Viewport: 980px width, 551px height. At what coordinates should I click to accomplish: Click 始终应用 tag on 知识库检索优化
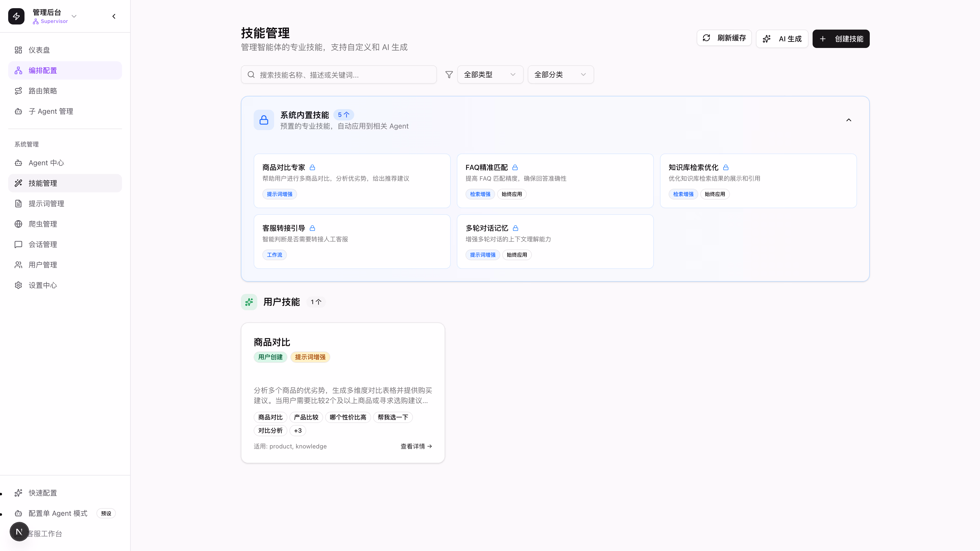point(715,194)
